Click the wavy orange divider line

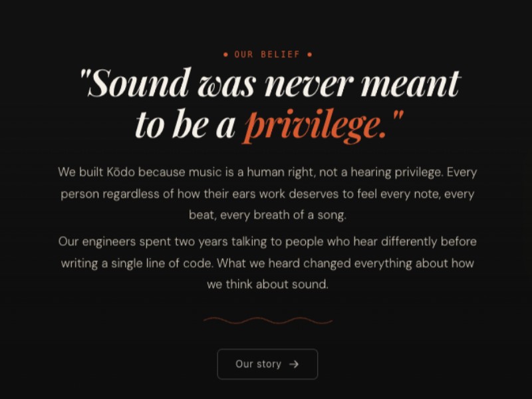(267, 321)
